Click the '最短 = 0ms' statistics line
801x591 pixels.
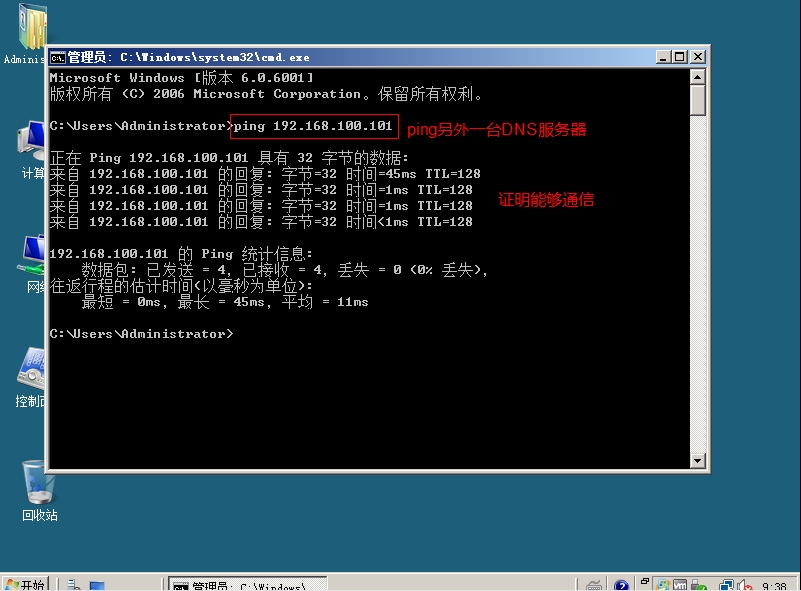[x=225, y=302]
